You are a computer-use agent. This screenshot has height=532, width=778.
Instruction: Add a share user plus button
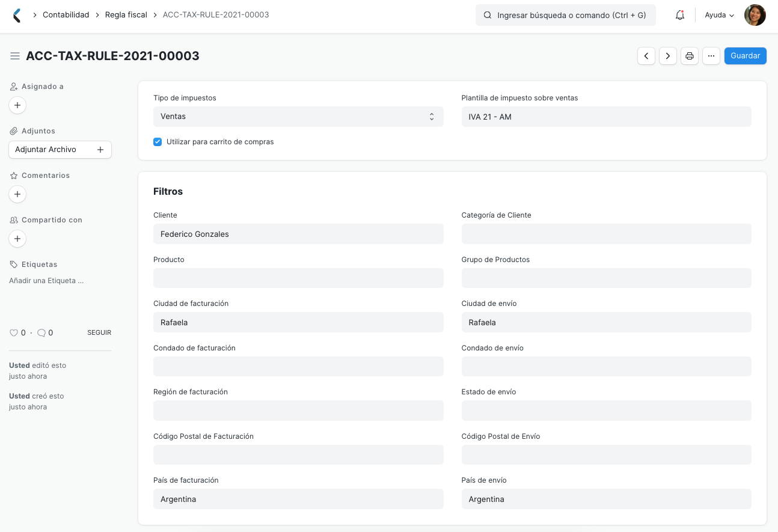(17, 239)
